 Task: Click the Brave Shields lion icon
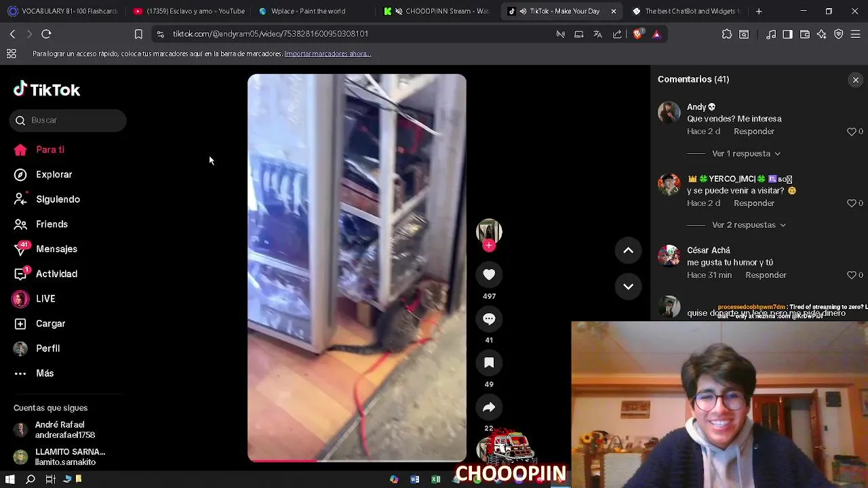click(x=638, y=34)
